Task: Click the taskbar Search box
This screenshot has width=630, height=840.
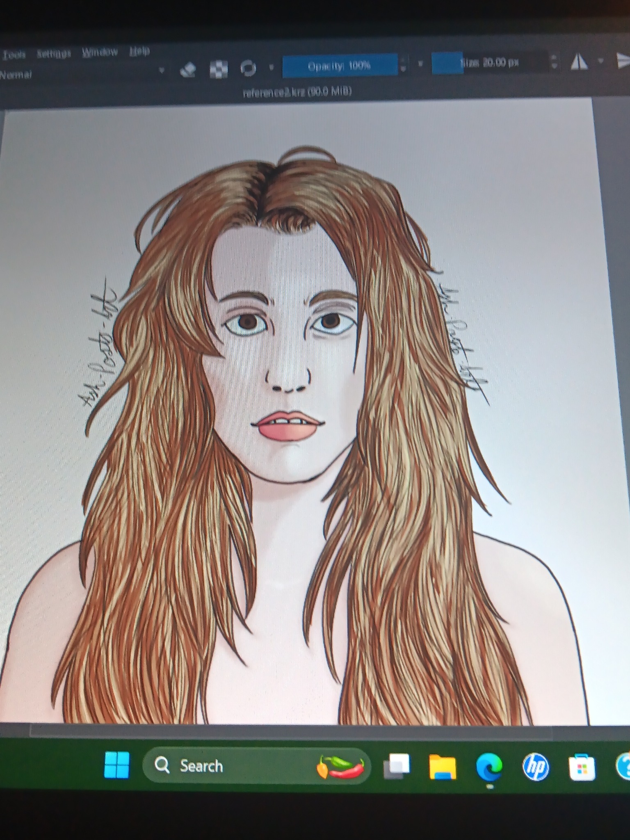Action: point(256,766)
